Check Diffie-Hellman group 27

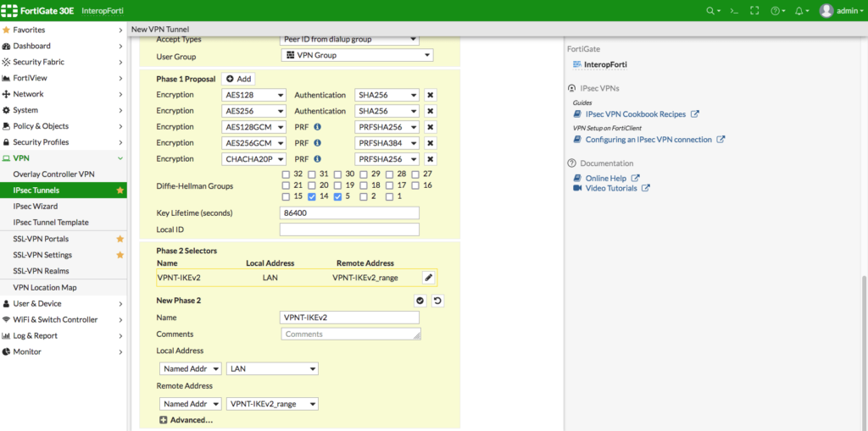coord(415,174)
